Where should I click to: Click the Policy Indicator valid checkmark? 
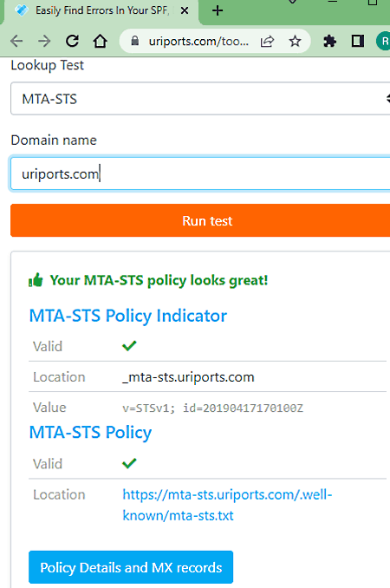(x=129, y=345)
